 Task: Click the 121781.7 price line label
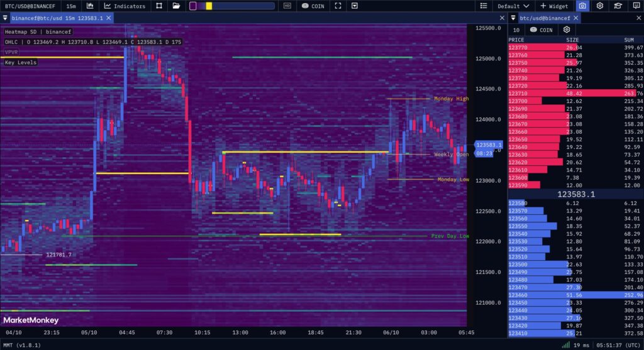click(58, 254)
